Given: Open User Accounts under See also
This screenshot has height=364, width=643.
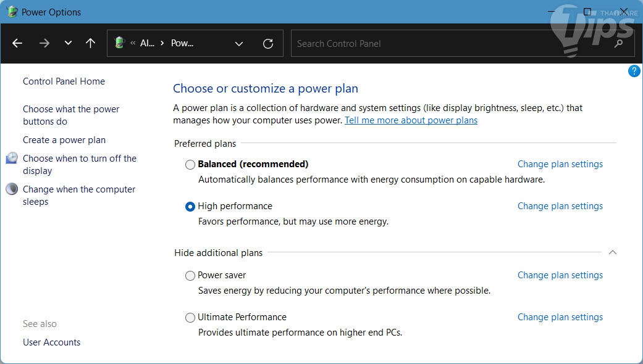Looking at the screenshot, I should pyautogui.click(x=52, y=342).
